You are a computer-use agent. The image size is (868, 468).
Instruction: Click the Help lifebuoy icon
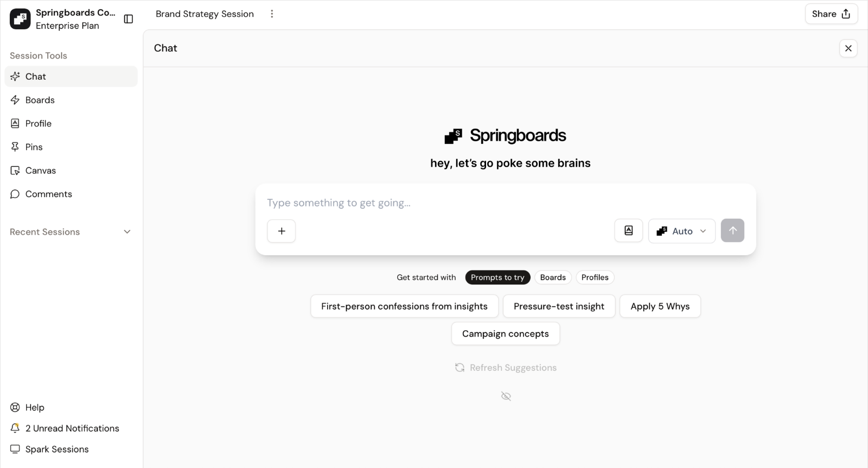pos(15,407)
